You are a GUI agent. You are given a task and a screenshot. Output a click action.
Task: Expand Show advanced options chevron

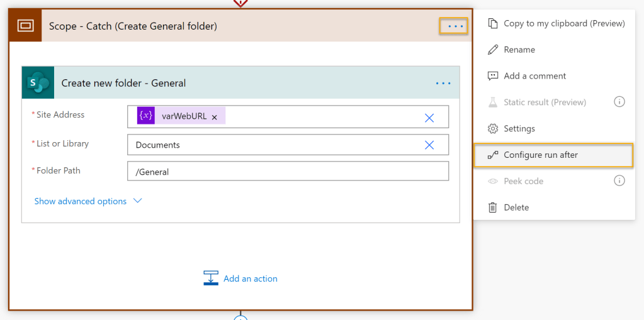[x=138, y=201]
